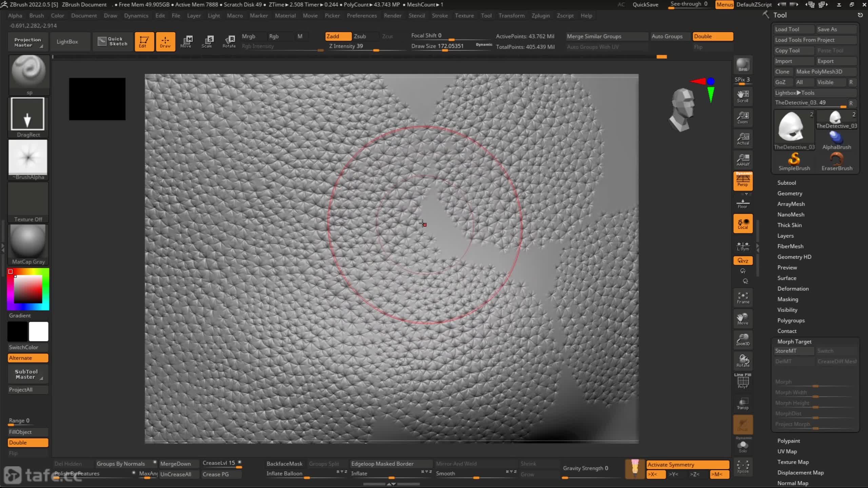Expand the Subtool palette section
Screen dimensions: 868x488
click(786, 183)
